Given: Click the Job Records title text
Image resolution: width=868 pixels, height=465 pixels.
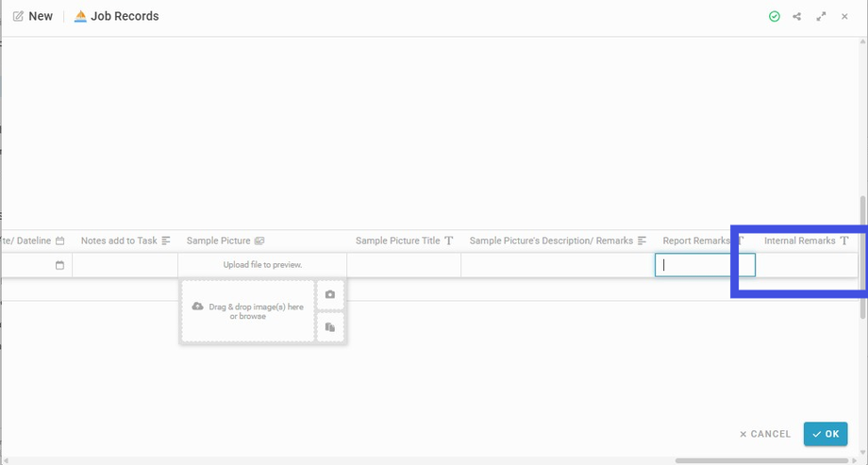Looking at the screenshot, I should click(x=125, y=16).
